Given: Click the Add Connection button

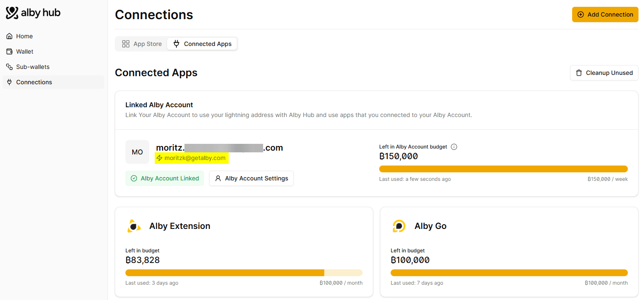Looking at the screenshot, I should pyautogui.click(x=605, y=14).
